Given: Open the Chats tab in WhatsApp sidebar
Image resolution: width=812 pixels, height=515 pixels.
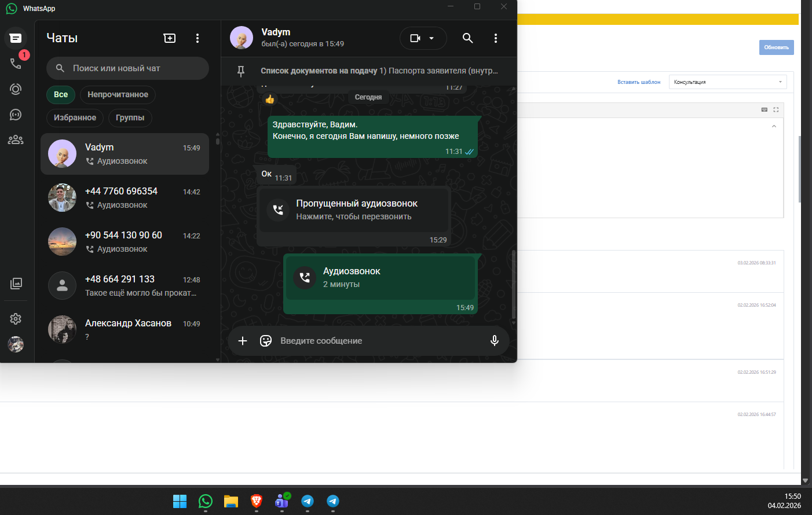Looking at the screenshot, I should pos(16,38).
